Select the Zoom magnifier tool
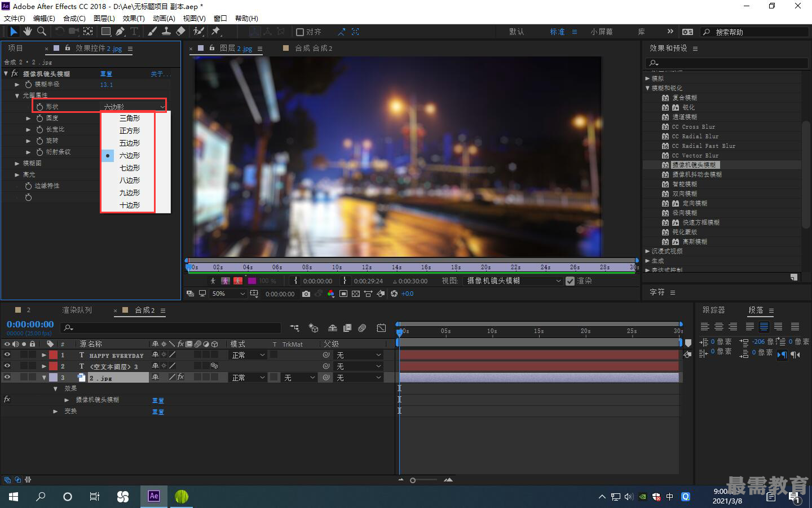This screenshot has height=508, width=812. (42, 32)
